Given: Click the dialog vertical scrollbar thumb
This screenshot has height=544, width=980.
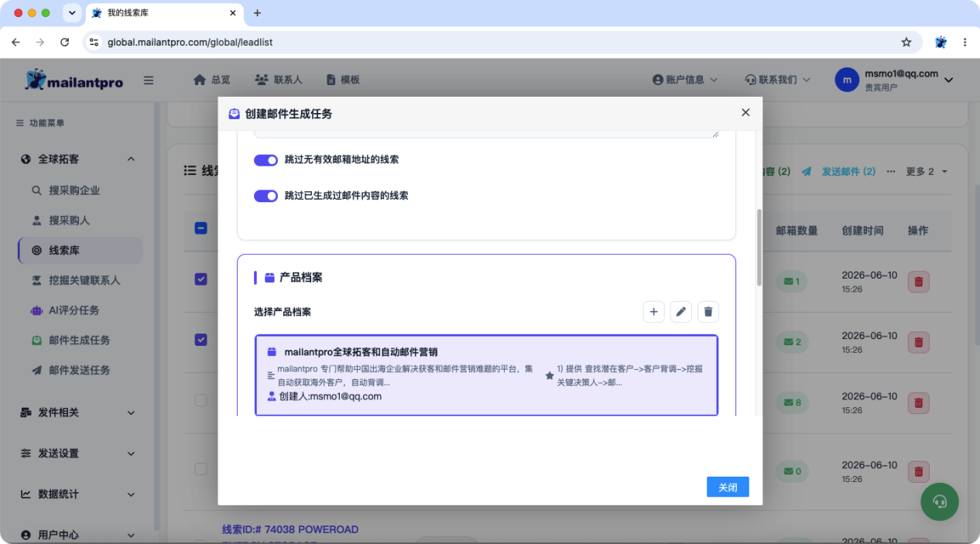Looking at the screenshot, I should coord(759,247).
